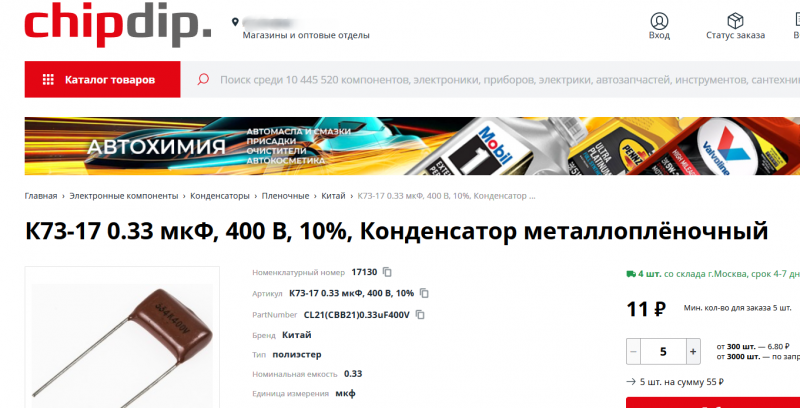Click the search magnifier icon
Viewport: 800px width, 408px height.
point(203,80)
